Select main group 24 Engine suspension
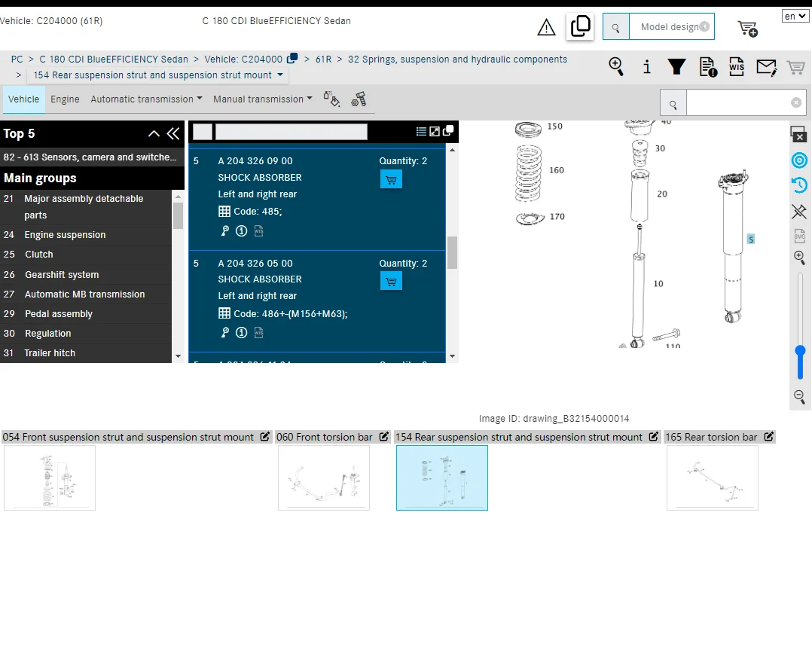Viewport: 812px width, 659px height. click(x=86, y=234)
